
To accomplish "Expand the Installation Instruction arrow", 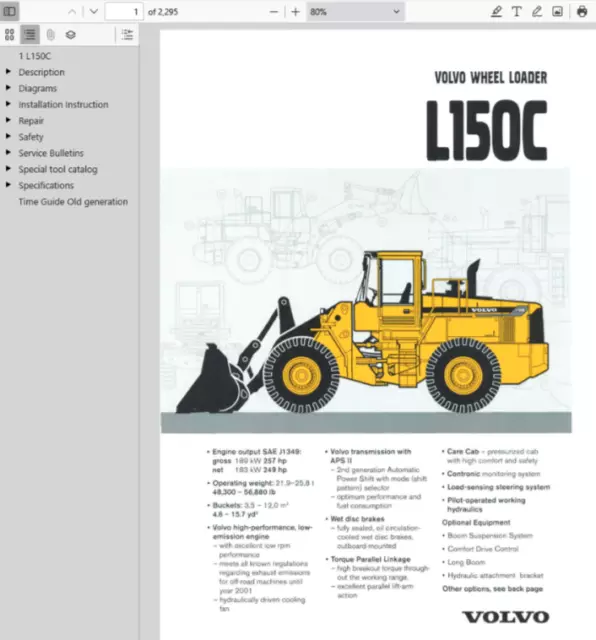I will click(x=8, y=104).
